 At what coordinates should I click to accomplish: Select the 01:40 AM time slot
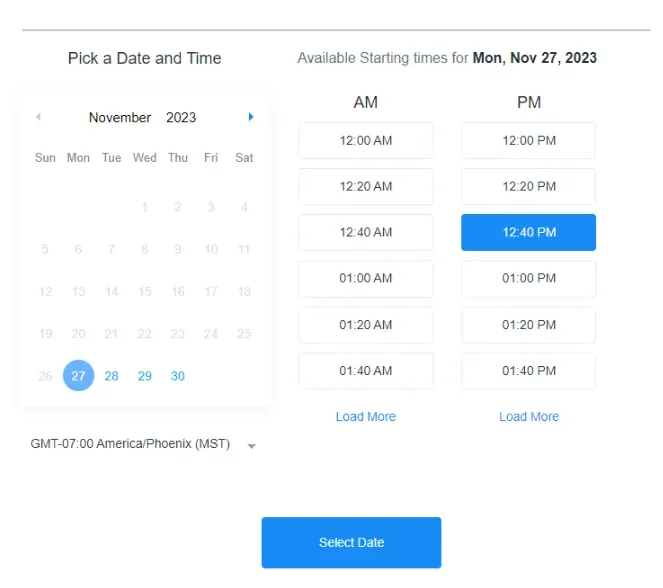coord(366,371)
